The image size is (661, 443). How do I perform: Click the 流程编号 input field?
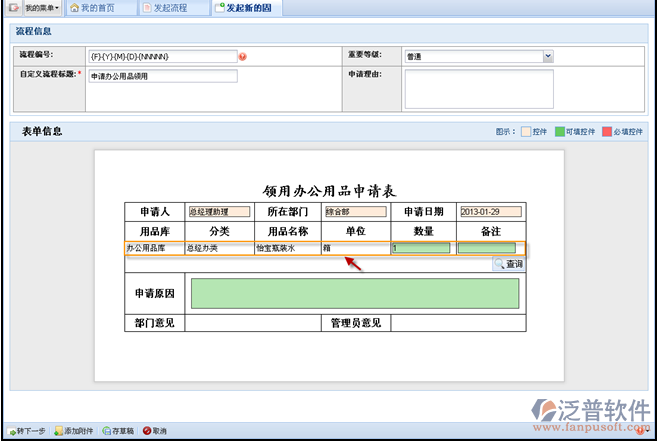(161, 57)
